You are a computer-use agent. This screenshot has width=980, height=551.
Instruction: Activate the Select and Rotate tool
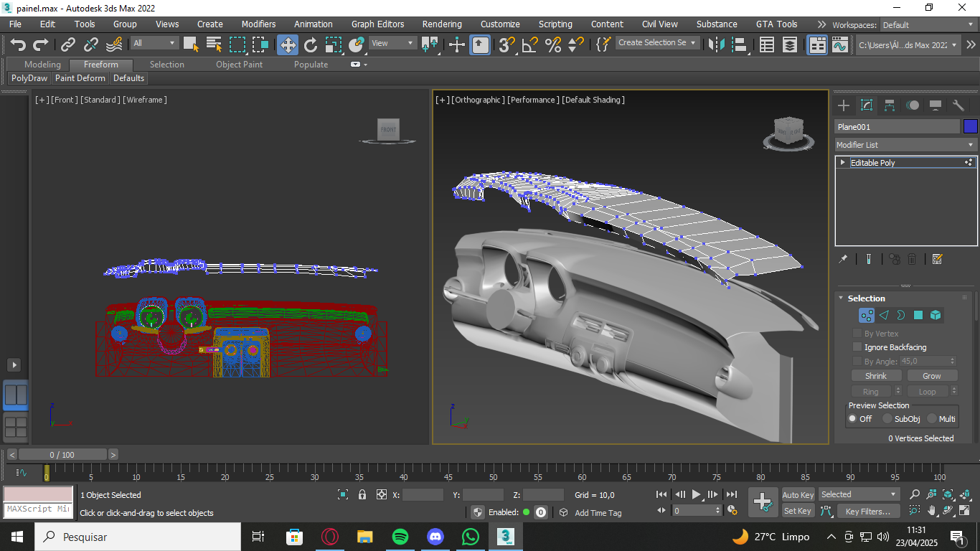pyautogui.click(x=311, y=44)
